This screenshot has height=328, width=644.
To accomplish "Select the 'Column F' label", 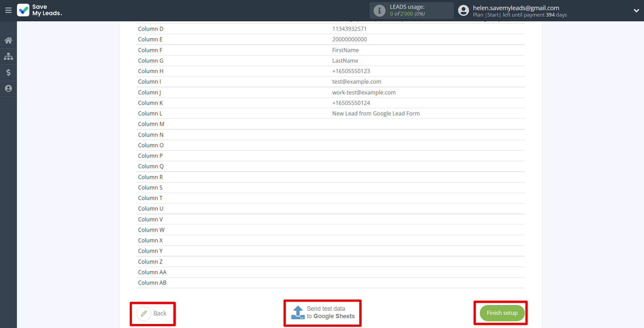I will [150, 50].
